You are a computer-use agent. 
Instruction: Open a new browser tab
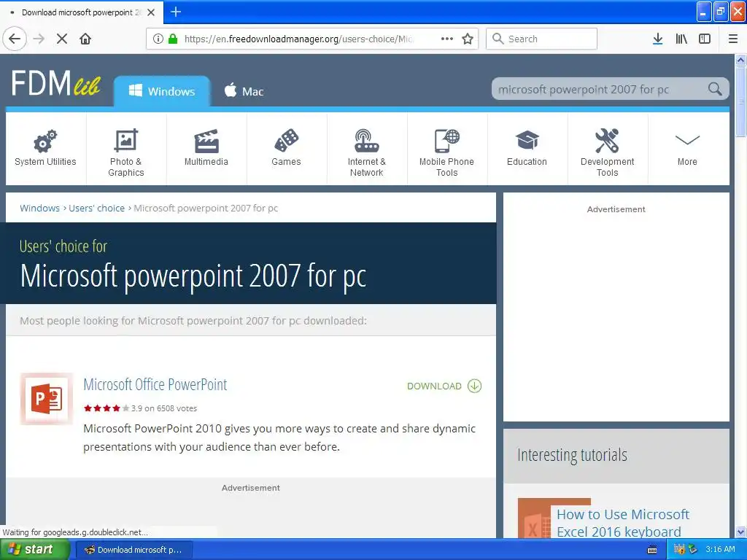(x=176, y=12)
